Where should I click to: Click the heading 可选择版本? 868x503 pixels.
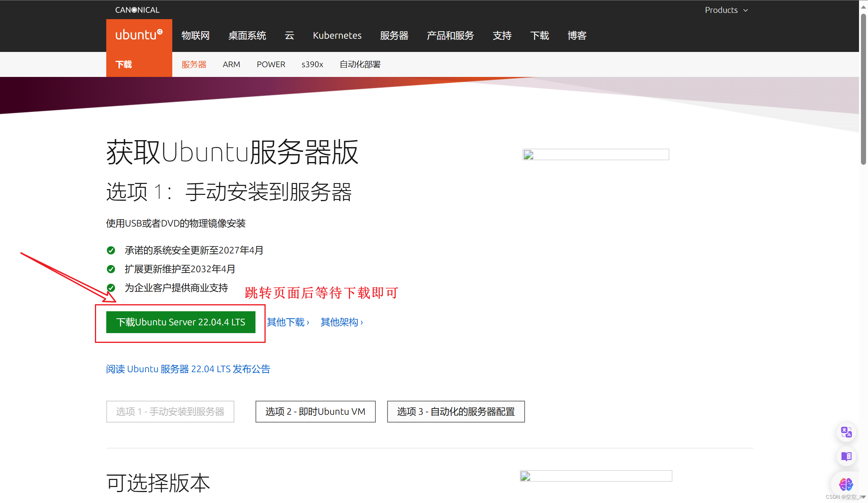tap(158, 483)
